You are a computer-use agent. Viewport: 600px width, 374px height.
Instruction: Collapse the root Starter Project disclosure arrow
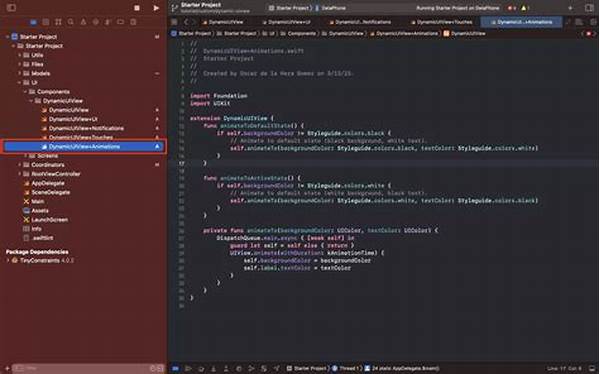[7, 37]
